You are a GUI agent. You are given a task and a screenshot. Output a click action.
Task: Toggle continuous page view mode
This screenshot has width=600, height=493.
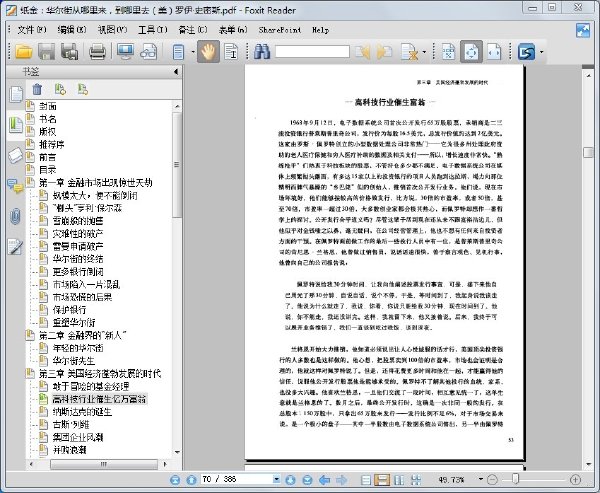382,480
